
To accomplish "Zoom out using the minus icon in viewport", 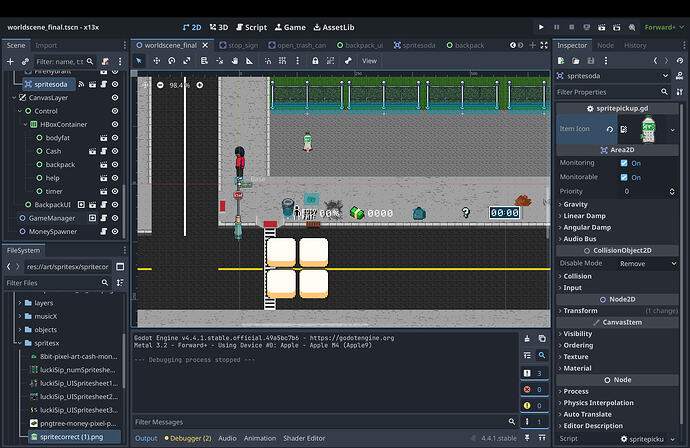I will pos(160,85).
